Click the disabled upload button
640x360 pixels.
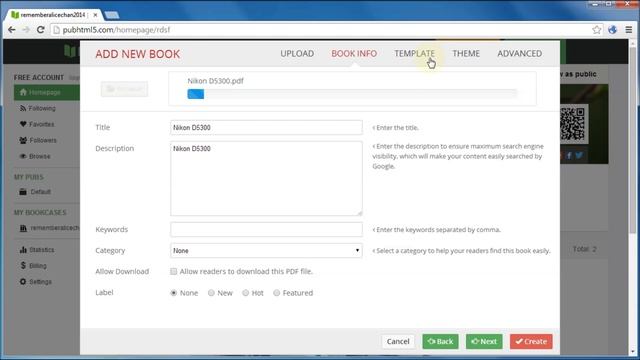[x=124, y=89]
